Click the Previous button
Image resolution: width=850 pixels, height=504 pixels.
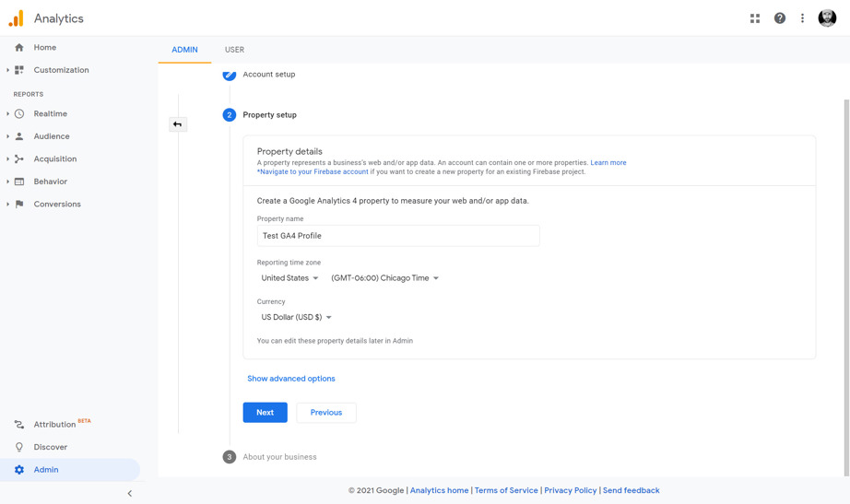325,413
